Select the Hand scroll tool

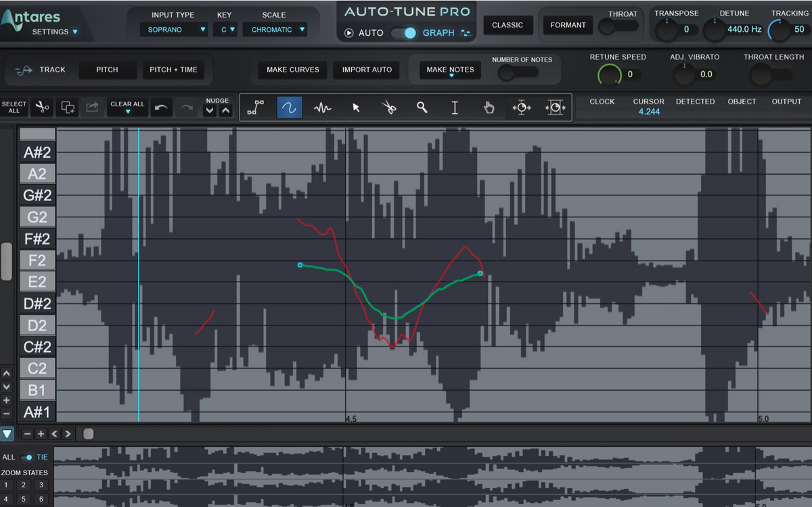489,107
